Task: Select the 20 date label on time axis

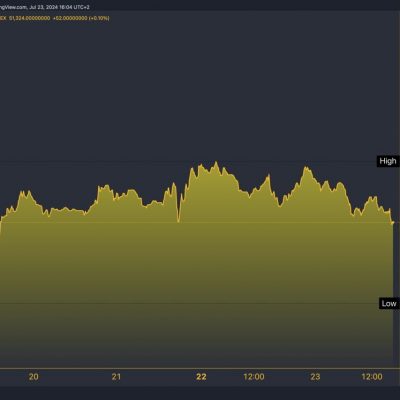Action: click(33, 377)
